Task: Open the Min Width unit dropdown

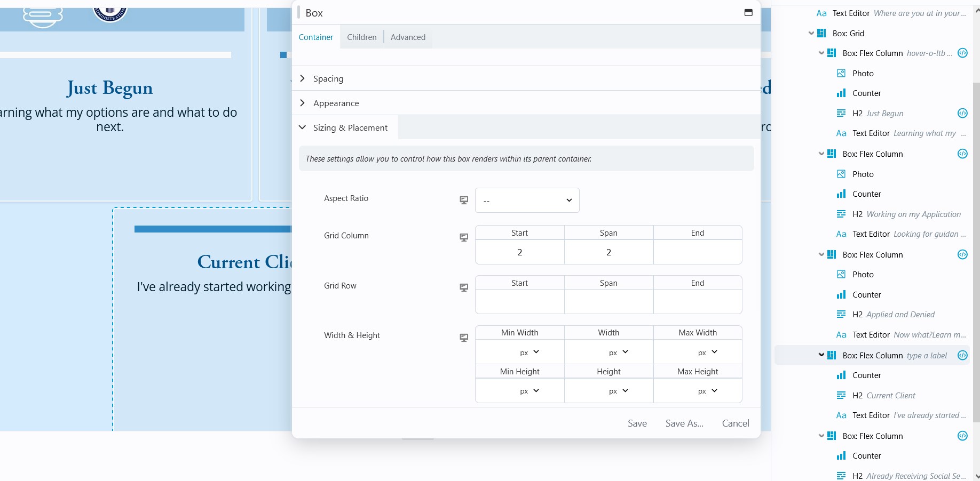Action: (529, 352)
